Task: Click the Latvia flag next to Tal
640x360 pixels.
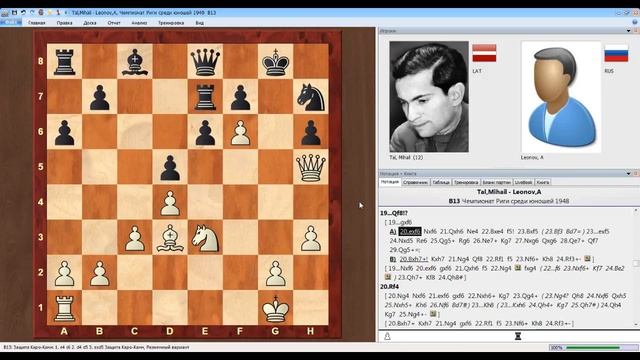Action: [484, 53]
